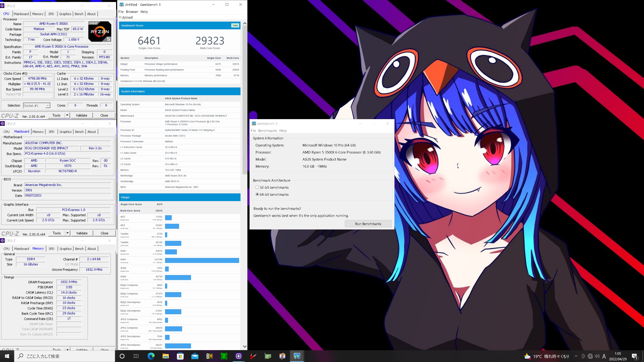Viewport: 644px width, 362px height.
Task: Open Microsoft Store from the taskbar
Action: (x=180, y=356)
